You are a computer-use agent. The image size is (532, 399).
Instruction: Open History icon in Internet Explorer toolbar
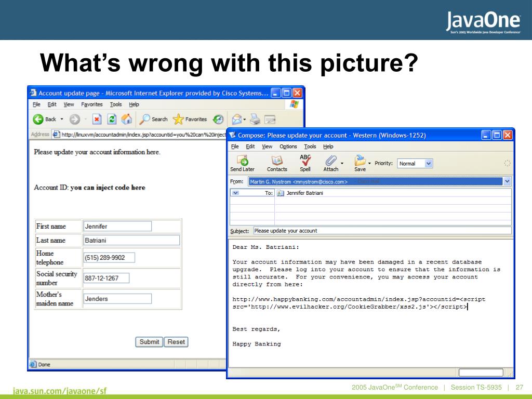pos(218,119)
